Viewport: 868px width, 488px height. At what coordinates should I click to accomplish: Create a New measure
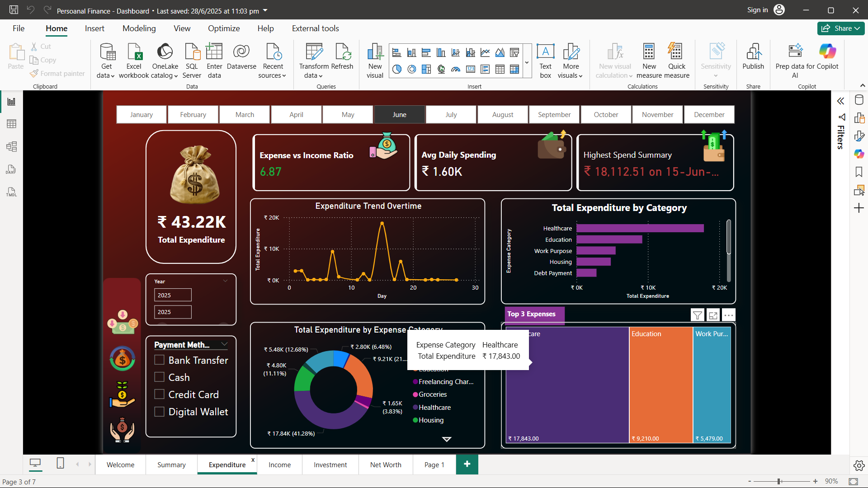(649, 61)
